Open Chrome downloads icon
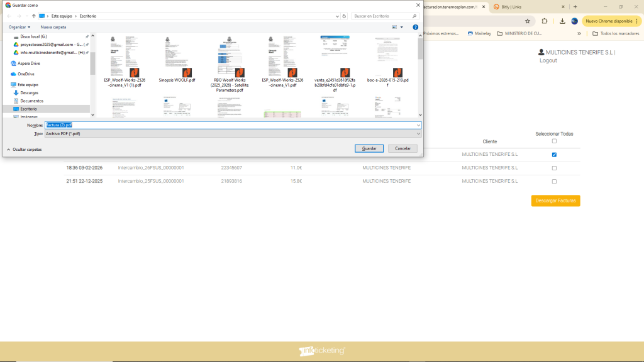 click(562, 21)
